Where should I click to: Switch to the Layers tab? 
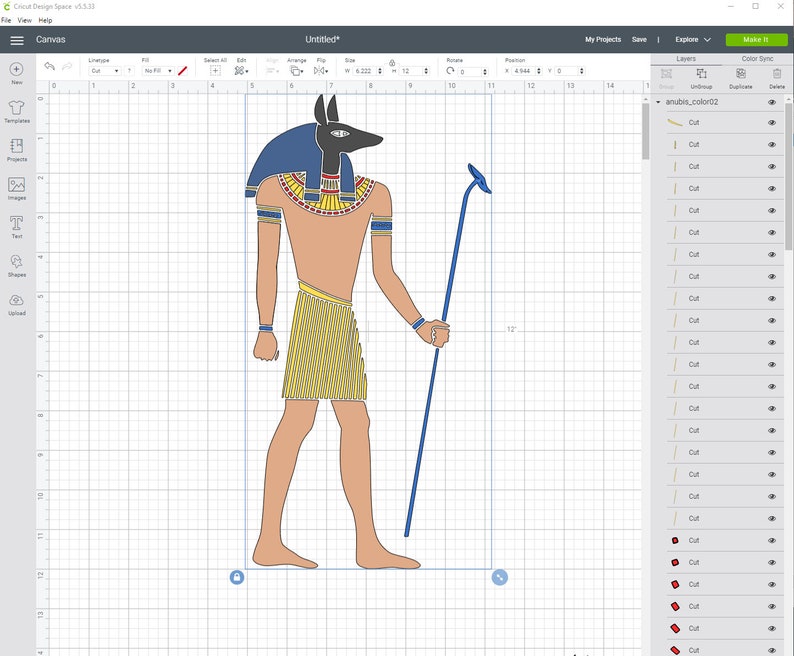click(x=686, y=59)
